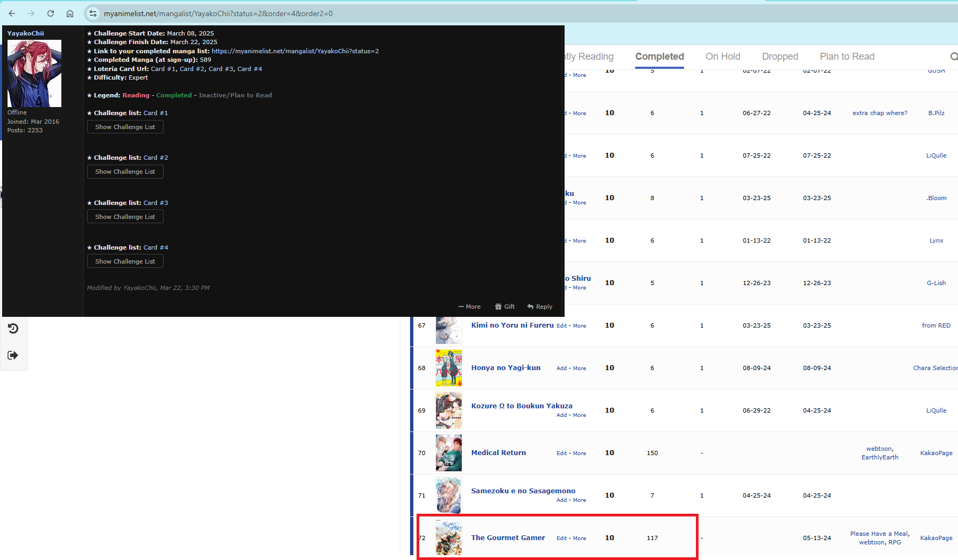Click the RPG tag on The Gourmet Gamer
This screenshot has width=958, height=560.
coord(894,542)
